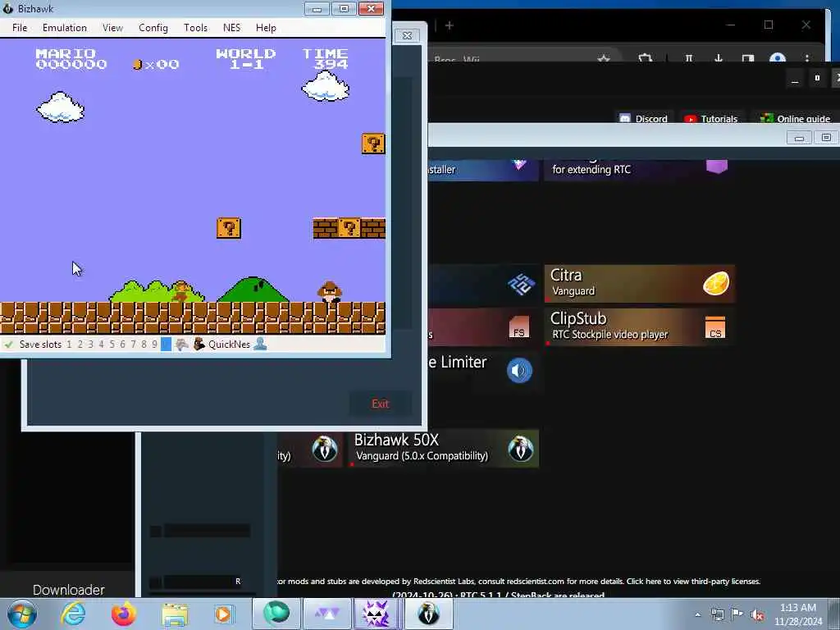Show hidden system tray icons
The image size is (840, 630).
point(697,614)
